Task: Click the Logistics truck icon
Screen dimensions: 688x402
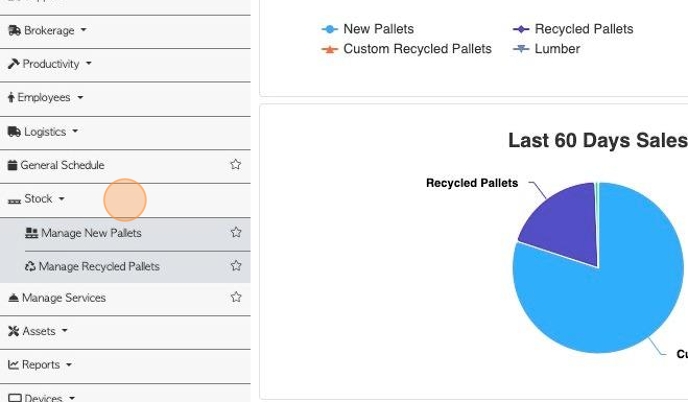Action: 14,132
